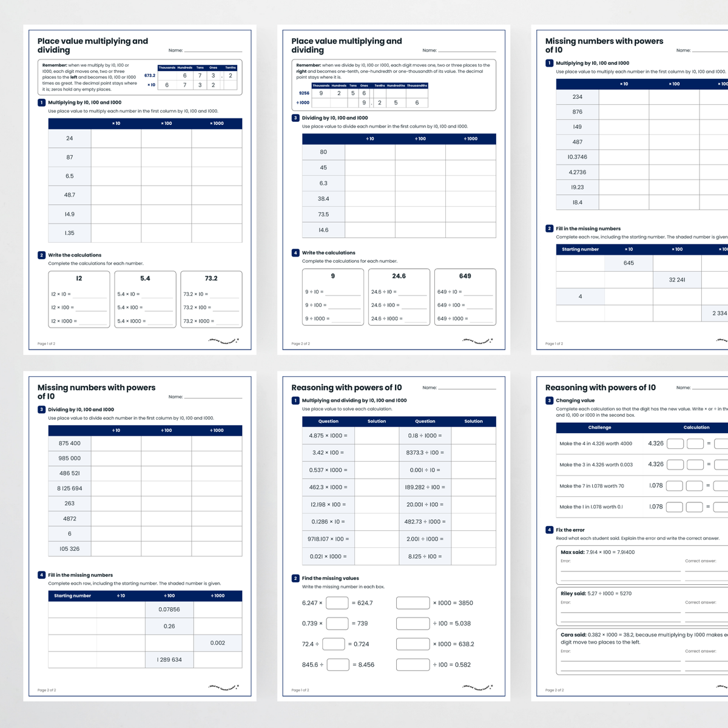Click the empty box before '÷ 100 = 0.582'
The image size is (728, 728).
(413, 664)
